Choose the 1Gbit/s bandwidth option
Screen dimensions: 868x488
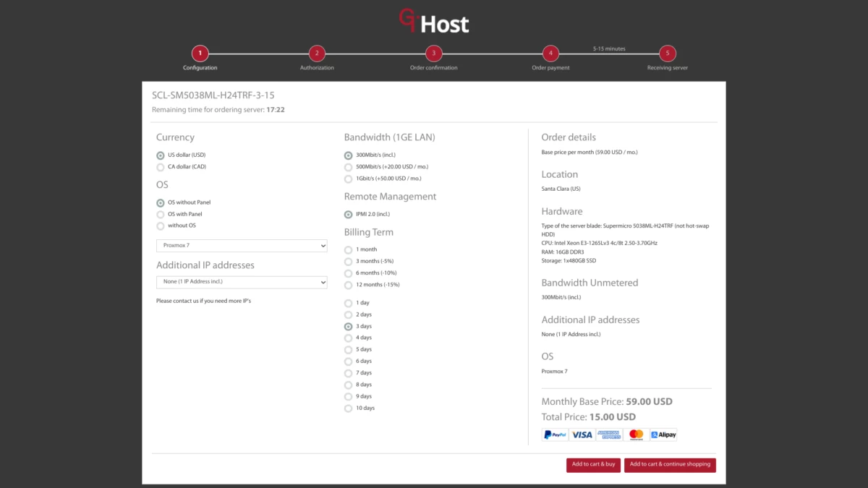click(348, 178)
